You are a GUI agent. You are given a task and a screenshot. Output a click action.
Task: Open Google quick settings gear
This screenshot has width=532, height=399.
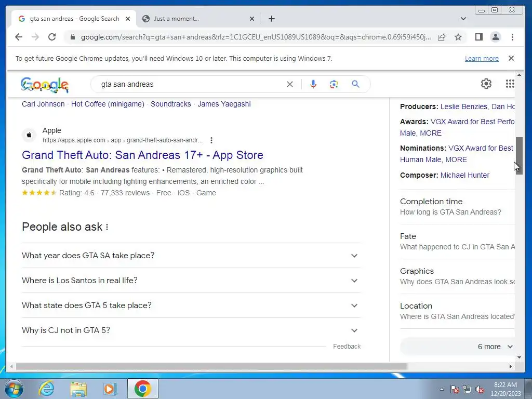pos(486,84)
